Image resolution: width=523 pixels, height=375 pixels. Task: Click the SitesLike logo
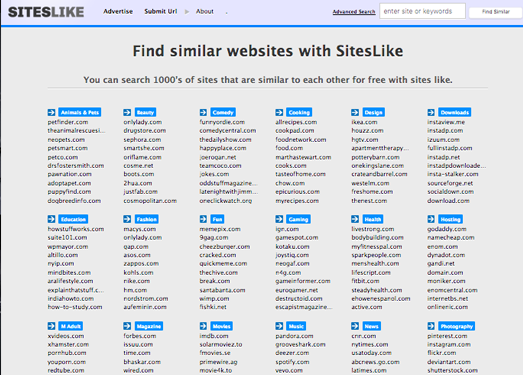tap(46, 12)
